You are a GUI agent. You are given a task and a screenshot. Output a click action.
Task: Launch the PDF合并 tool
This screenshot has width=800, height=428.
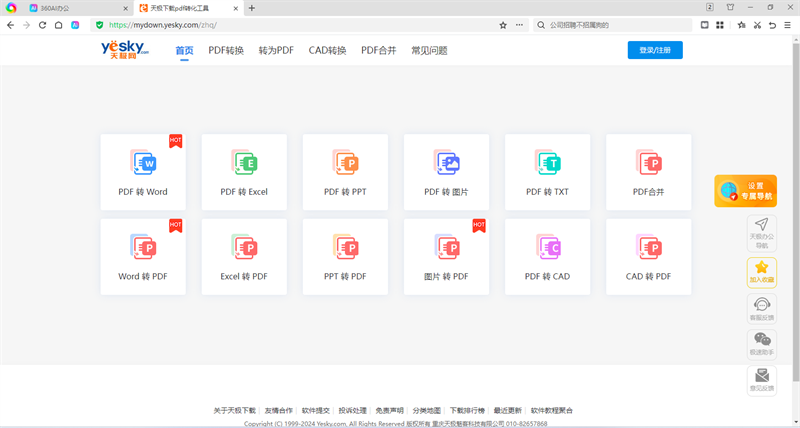coord(648,172)
